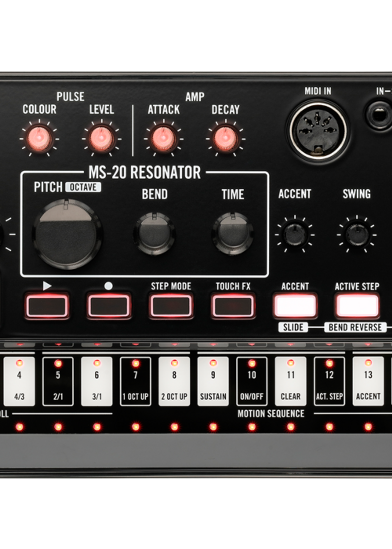The height and width of the screenshot is (549, 392).
Task: Click the OCTAVE label badge
Action: [83, 187]
